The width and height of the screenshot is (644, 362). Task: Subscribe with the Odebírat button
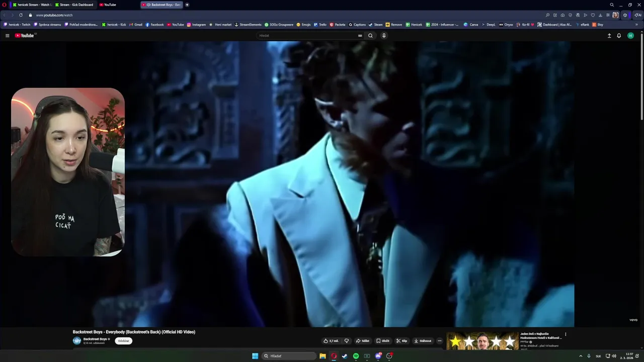(123, 341)
